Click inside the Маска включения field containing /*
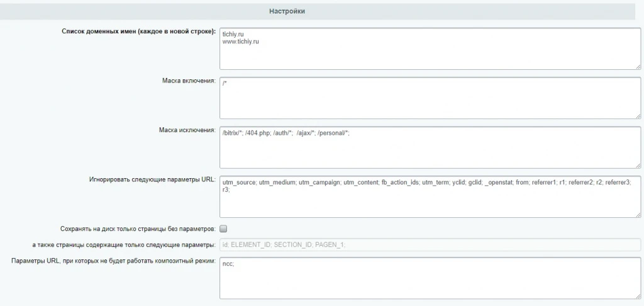 pyautogui.click(x=430, y=98)
